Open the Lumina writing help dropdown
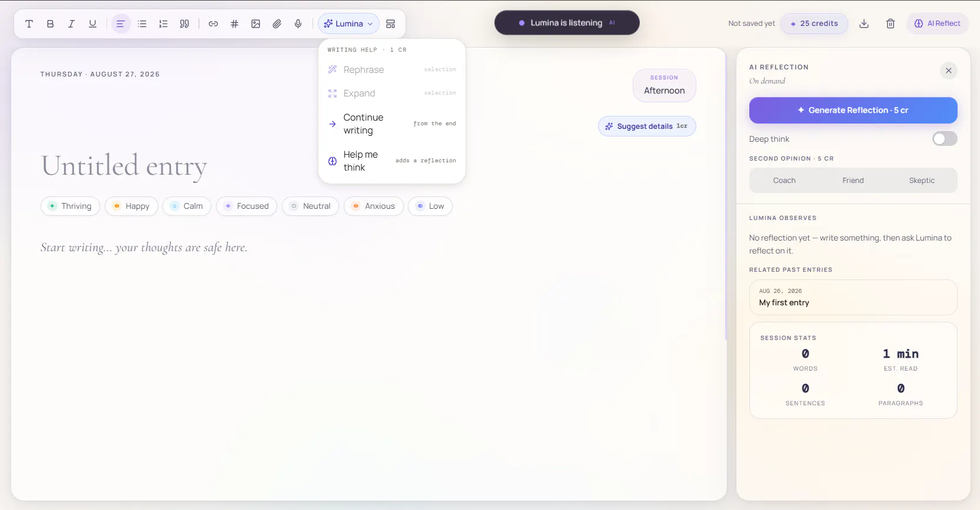The width and height of the screenshot is (980, 510). [348, 24]
